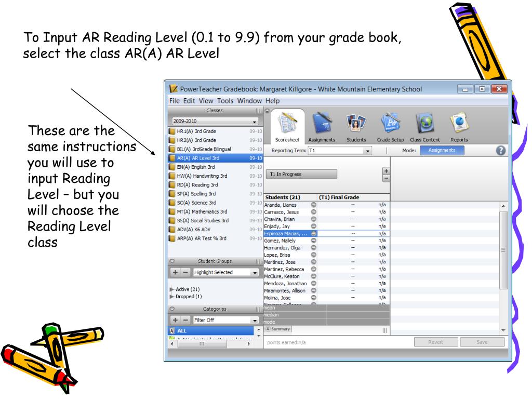Screen dimensions: 532x399
Task: Click arrow icon next to Carrasco, Jesus
Action: (313, 212)
